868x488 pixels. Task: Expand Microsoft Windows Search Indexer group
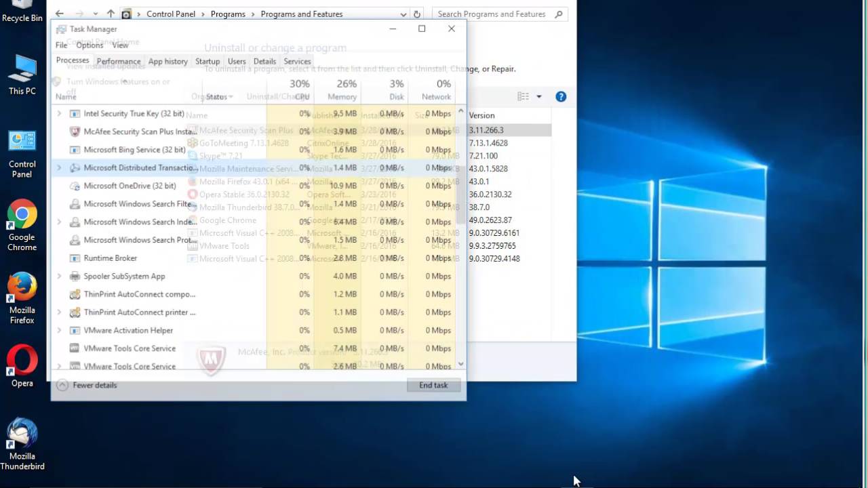pos(59,222)
